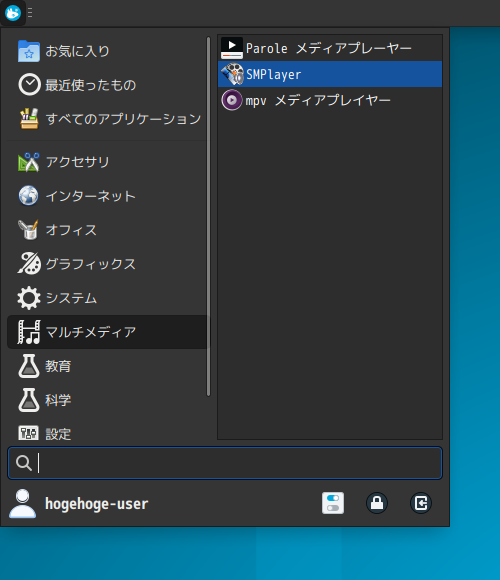Start mpv メディアプレイヤー
Image resolution: width=500 pixels, height=580 pixels.
330,100
